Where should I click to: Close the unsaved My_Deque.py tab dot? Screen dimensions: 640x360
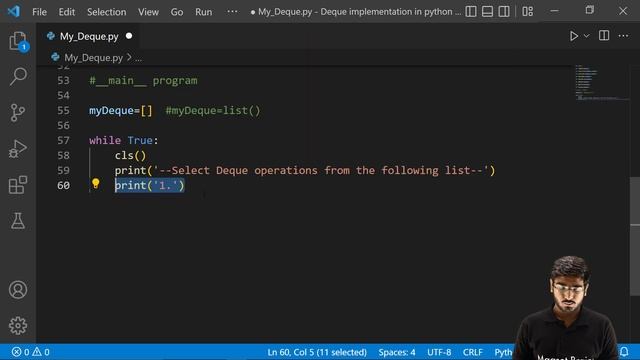129,36
